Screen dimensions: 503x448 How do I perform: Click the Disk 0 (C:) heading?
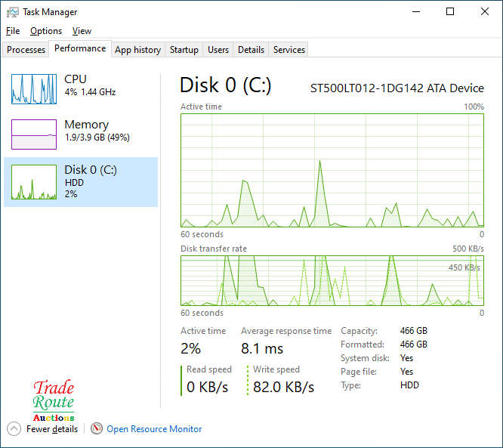[226, 85]
